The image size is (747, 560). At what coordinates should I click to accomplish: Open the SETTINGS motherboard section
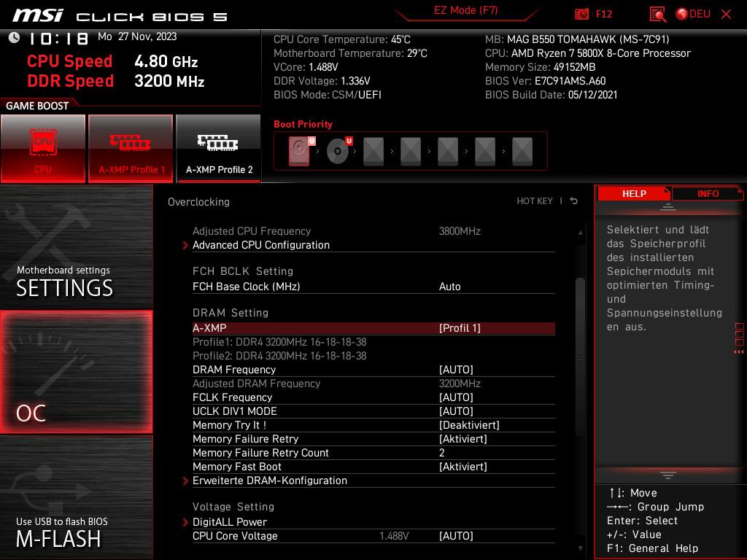76,246
